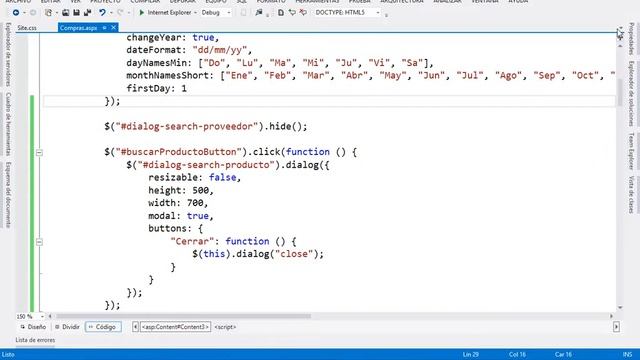Click the <script> breadcrumb tag
The image size is (640, 360).
click(x=225, y=327)
